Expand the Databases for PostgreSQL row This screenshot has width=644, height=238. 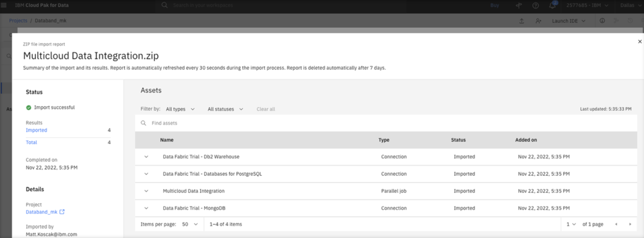(x=146, y=174)
